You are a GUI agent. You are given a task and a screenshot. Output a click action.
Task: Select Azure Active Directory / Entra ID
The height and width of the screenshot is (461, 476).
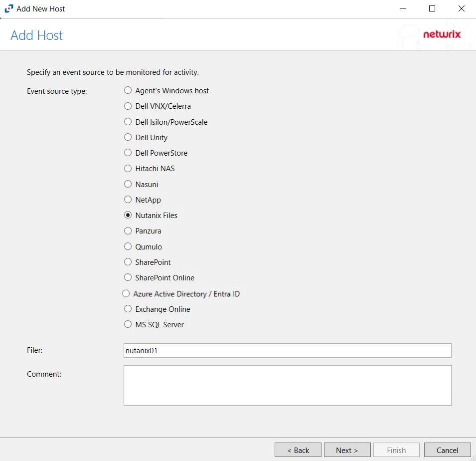pos(126,293)
